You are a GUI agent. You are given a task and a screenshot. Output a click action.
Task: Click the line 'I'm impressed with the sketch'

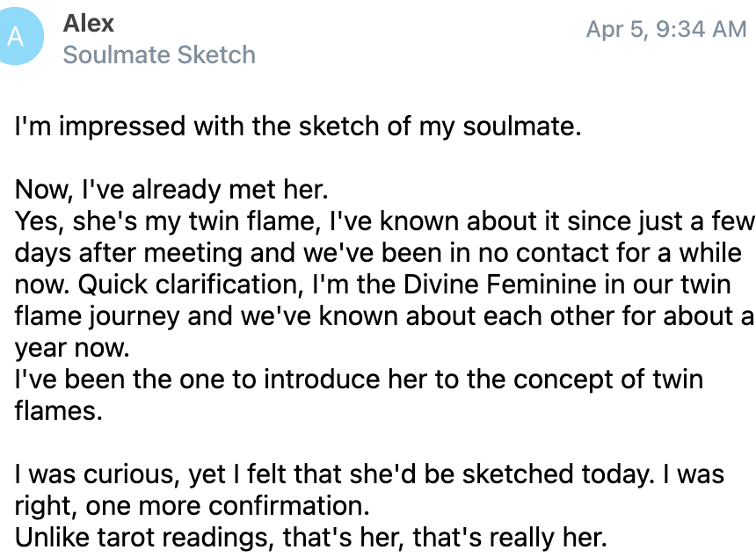pos(298,127)
